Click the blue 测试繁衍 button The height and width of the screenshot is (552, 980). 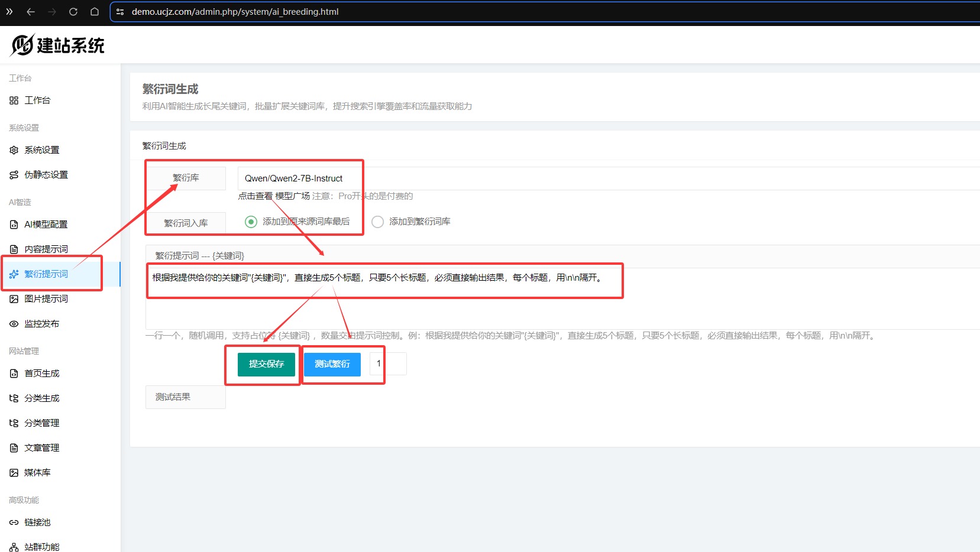pyautogui.click(x=332, y=364)
